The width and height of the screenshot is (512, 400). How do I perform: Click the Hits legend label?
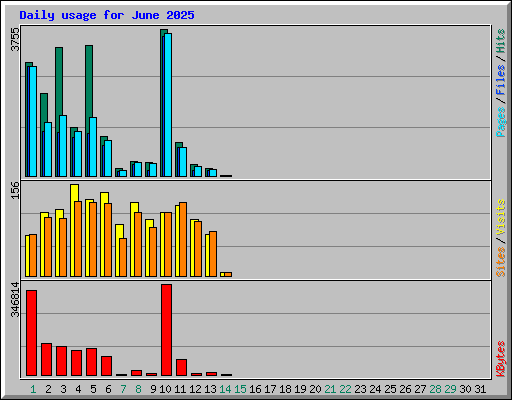click(x=501, y=41)
